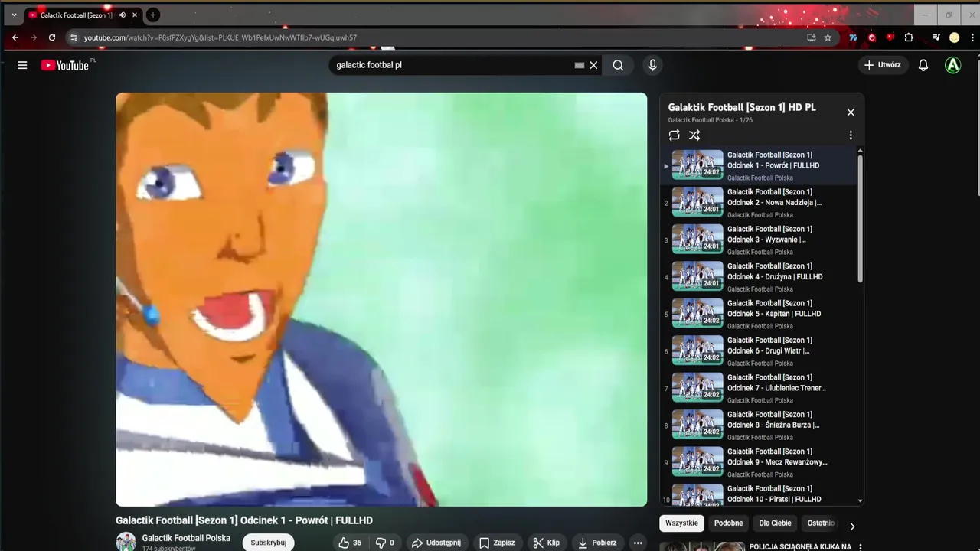The height and width of the screenshot is (551, 980).
Task: Open Galactik Football Polska channel name
Action: (x=186, y=538)
